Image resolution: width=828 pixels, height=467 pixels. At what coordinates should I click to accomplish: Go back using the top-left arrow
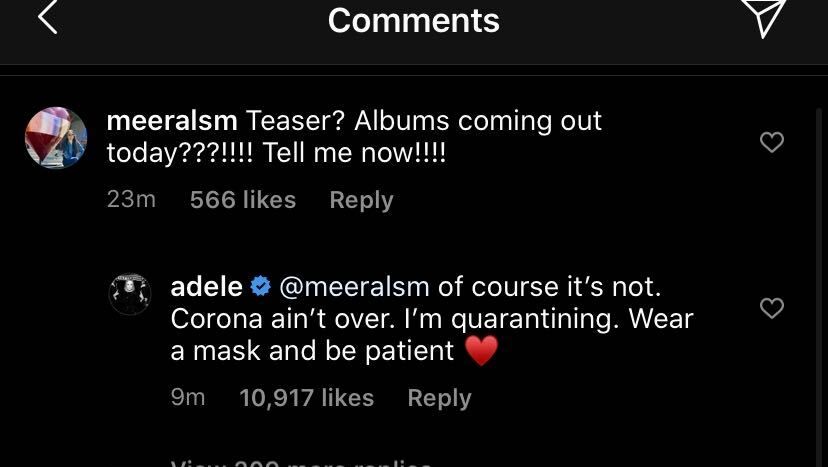coord(47,17)
